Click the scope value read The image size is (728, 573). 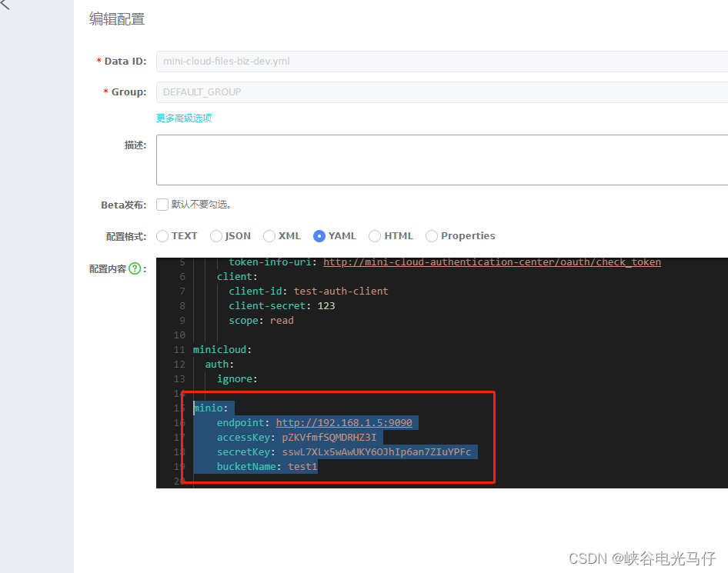click(x=282, y=321)
